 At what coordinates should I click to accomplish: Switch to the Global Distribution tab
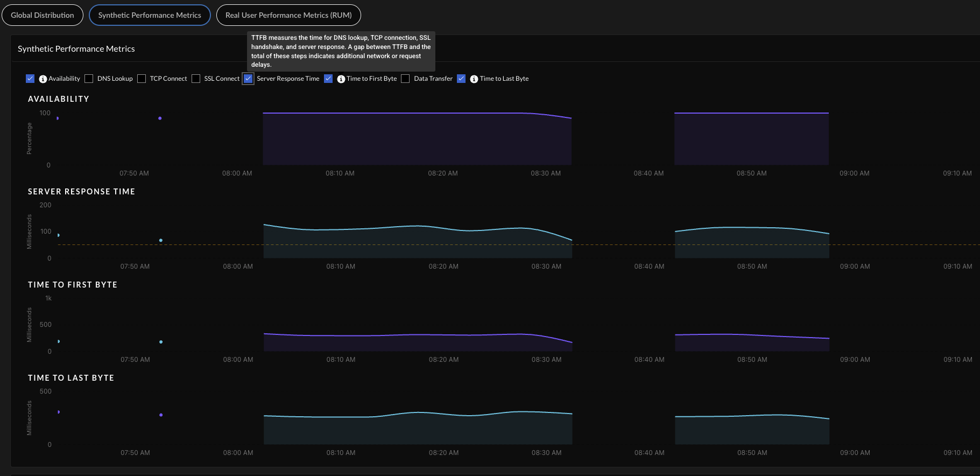coord(43,15)
